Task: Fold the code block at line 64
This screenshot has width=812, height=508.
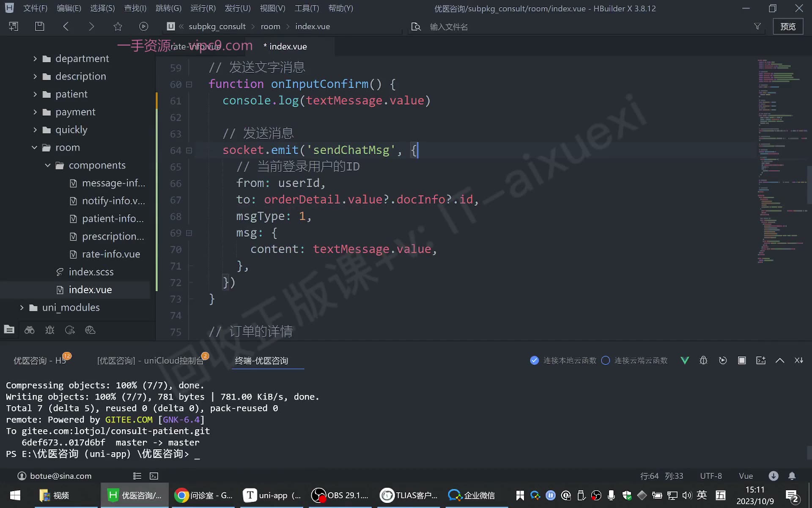Action: click(x=189, y=150)
